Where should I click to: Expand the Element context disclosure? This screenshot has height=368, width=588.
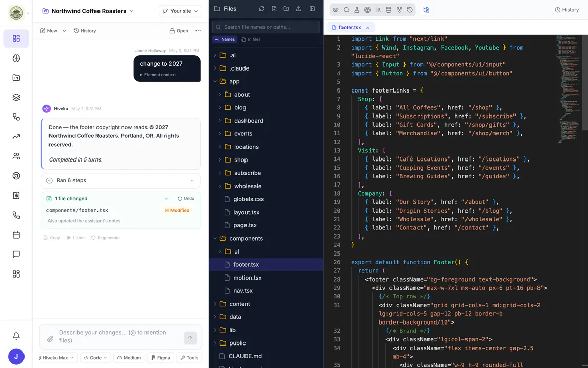(x=158, y=75)
